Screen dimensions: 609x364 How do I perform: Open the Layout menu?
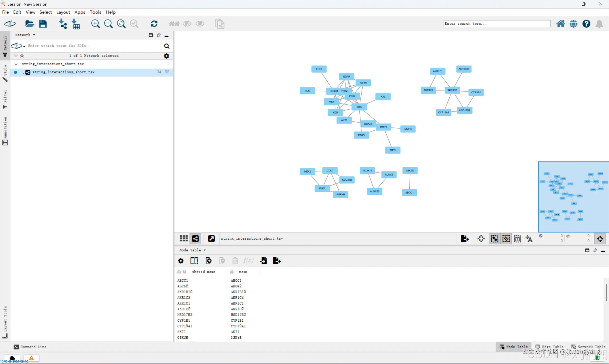(63, 12)
